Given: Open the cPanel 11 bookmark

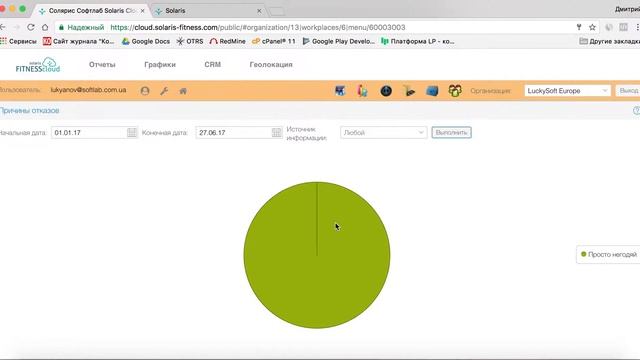Looking at the screenshot, I should pos(273,41).
